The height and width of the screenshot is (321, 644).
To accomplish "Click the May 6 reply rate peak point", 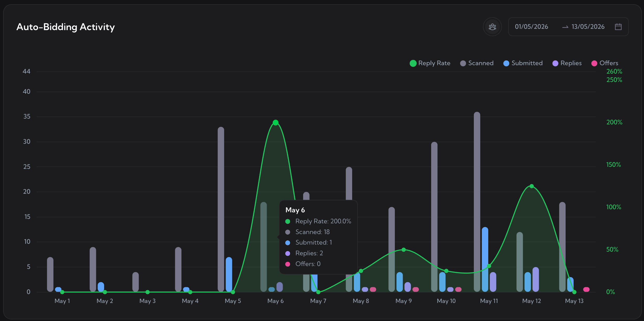I will click(x=275, y=123).
